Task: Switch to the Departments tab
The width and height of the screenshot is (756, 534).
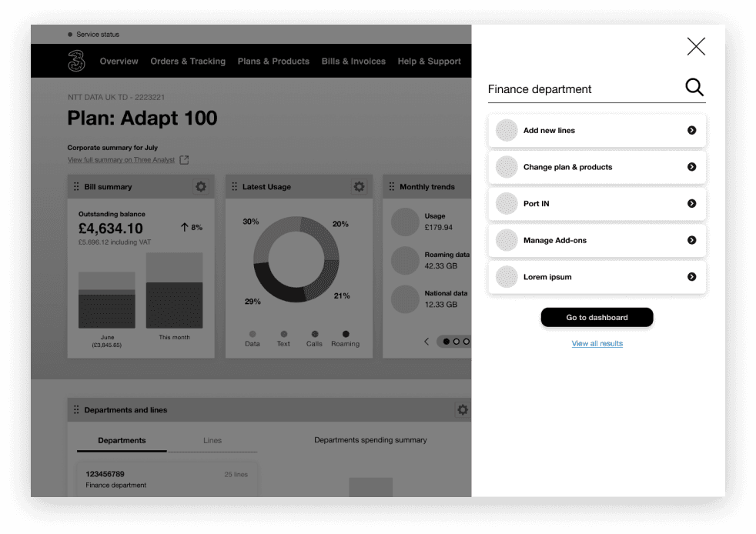Action: pyautogui.click(x=122, y=440)
